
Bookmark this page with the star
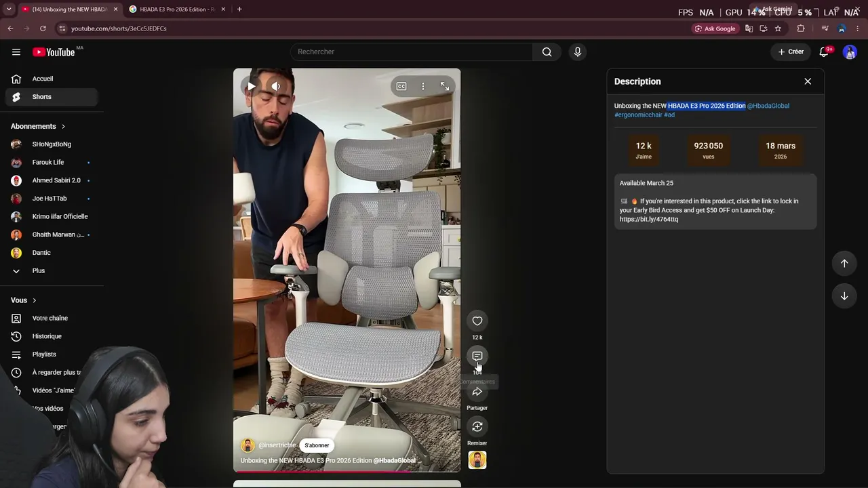(778, 28)
